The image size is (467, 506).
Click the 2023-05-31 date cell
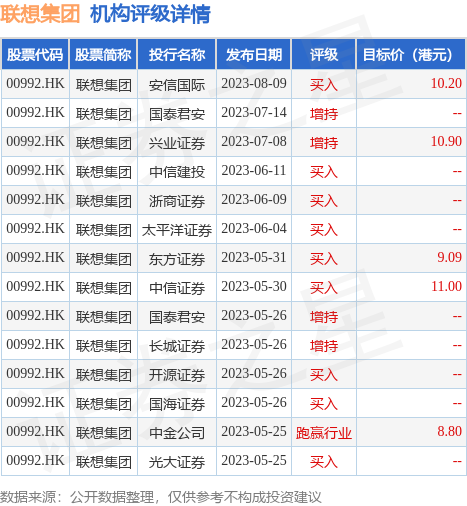[254, 258]
